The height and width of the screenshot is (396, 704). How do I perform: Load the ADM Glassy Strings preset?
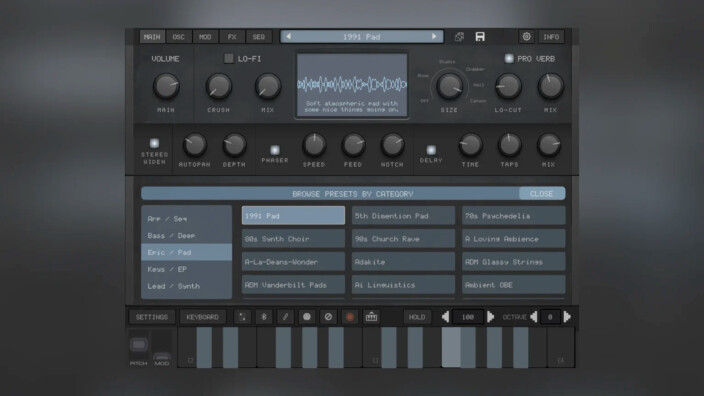point(514,262)
